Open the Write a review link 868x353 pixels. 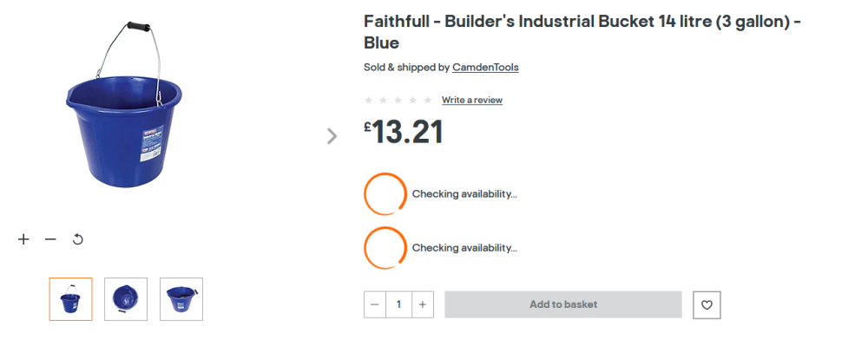tap(472, 100)
